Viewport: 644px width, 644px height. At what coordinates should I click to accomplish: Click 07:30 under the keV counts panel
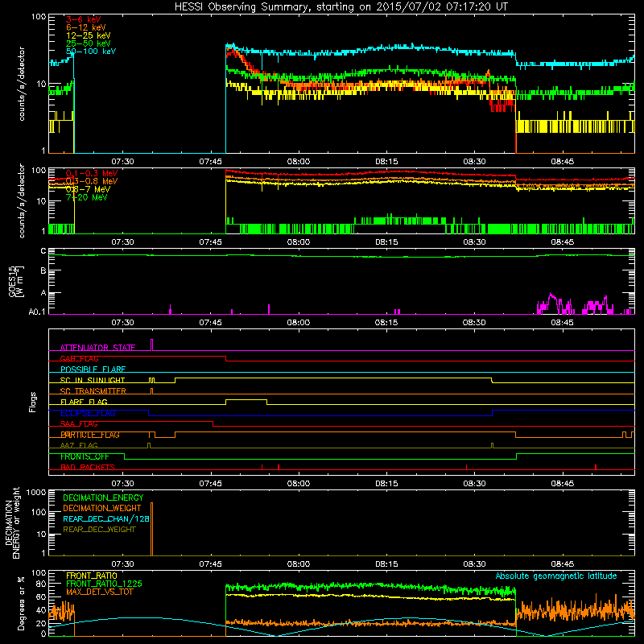pos(122,162)
